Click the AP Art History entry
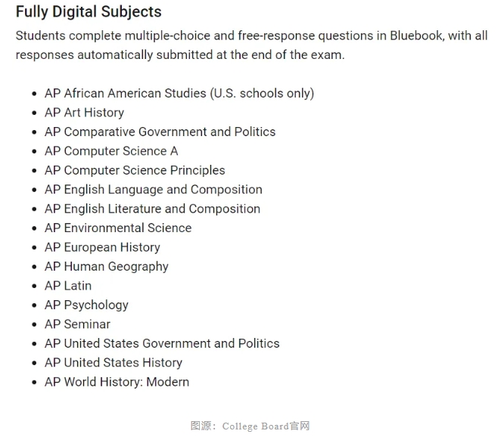This screenshot has height=437, width=504. (84, 113)
